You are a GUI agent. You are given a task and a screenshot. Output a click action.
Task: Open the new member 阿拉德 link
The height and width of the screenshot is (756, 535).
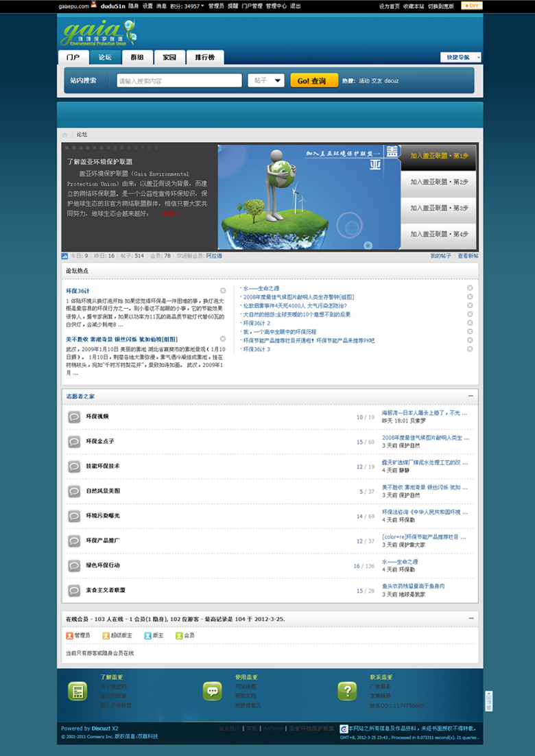point(214,256)
